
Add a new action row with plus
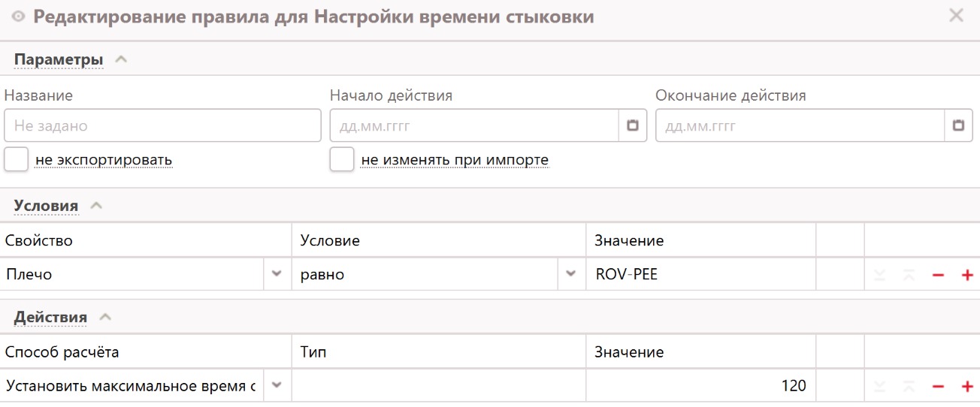[x=967, y=386]
